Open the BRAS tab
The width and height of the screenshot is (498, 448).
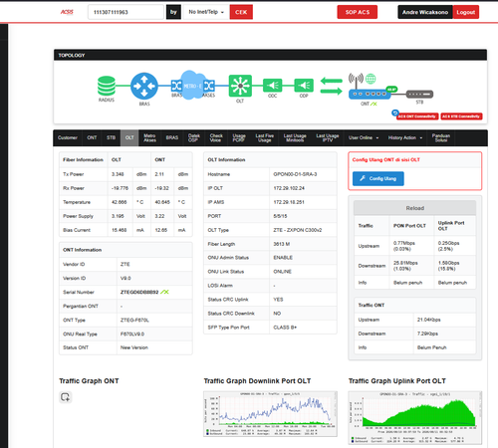[172, 137]
